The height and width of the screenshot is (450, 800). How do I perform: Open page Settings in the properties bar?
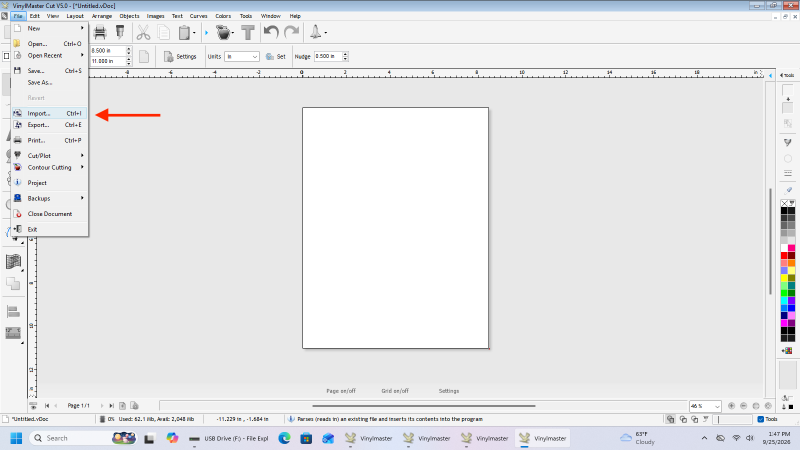(180, 57)
